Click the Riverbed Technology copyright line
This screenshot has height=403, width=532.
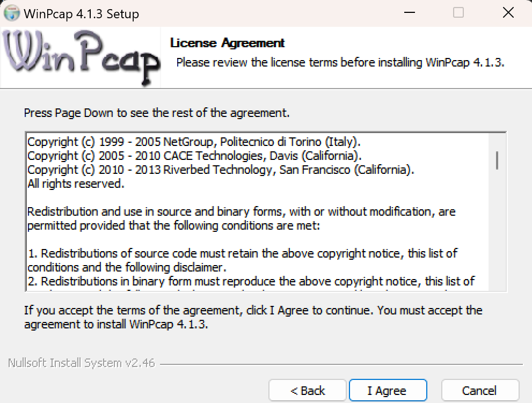(x=221, y=170)
